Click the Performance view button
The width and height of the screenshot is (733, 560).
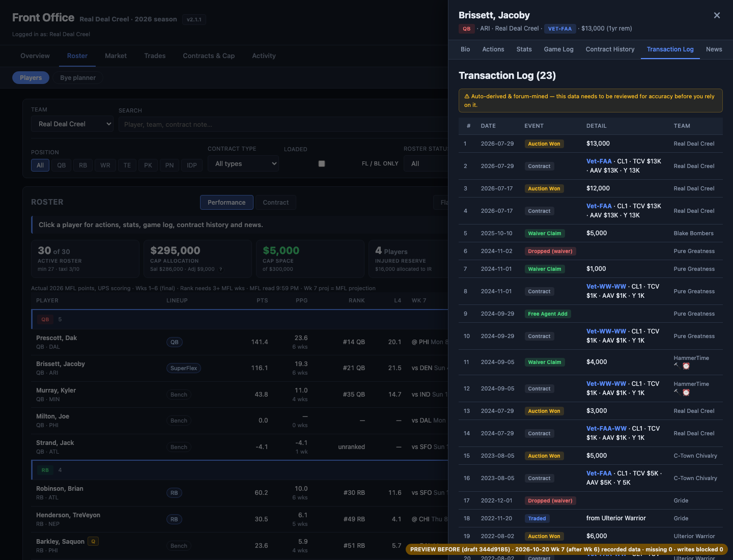pyautogui.click(x=227, y=203)
